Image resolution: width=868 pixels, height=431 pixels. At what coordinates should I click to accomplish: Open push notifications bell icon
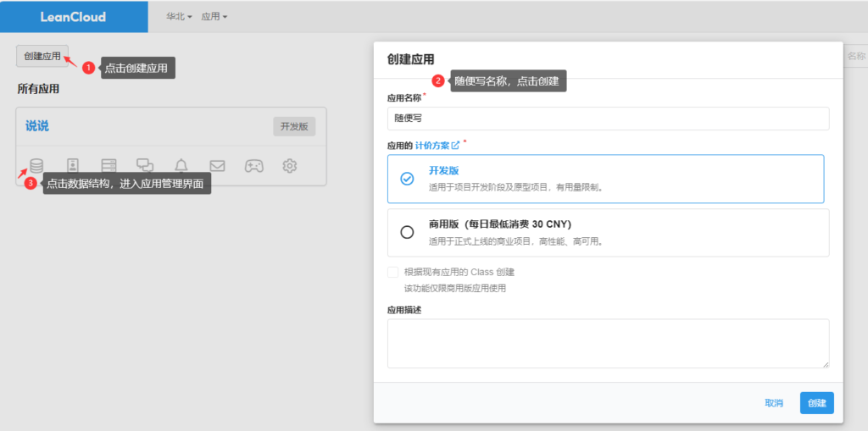coord(181,166)
